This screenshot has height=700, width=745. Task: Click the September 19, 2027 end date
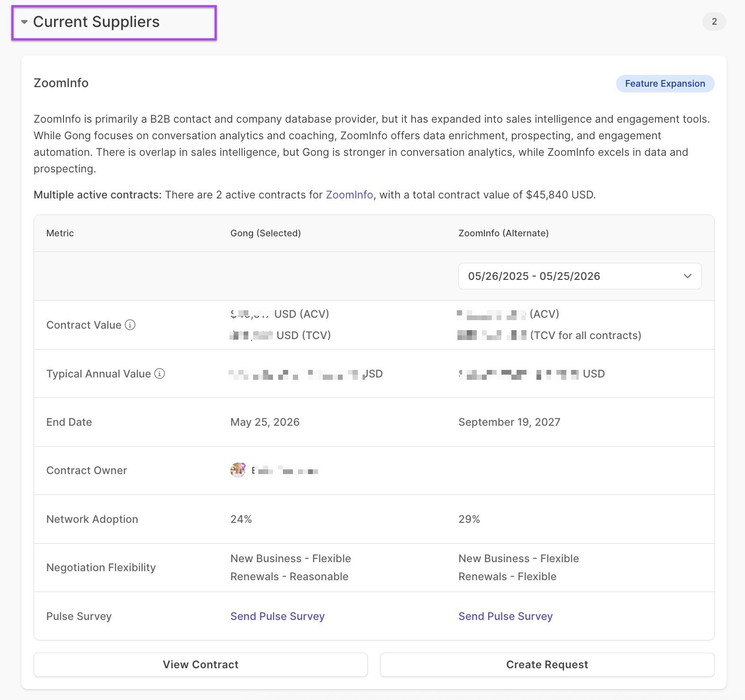(509, 422)
